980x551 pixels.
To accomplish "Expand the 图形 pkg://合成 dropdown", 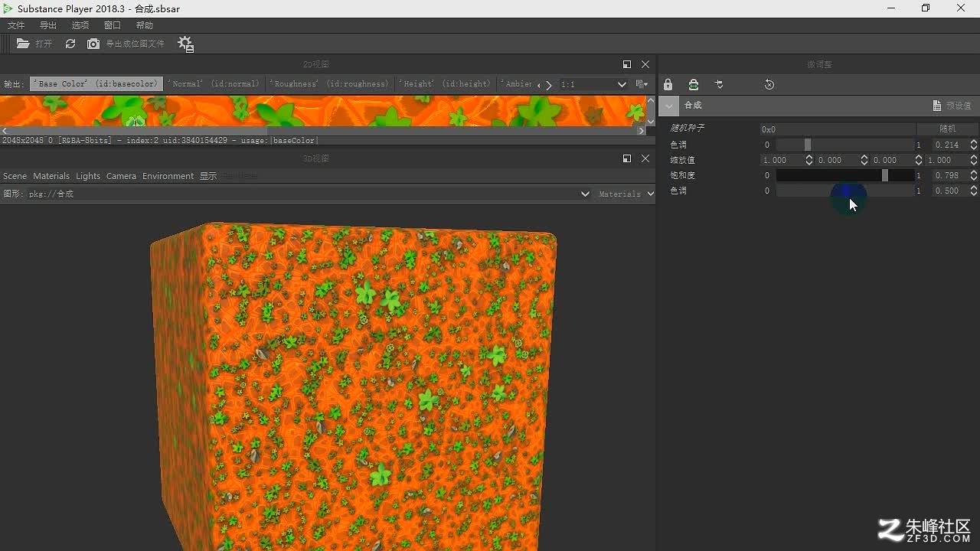I will [309, 194].
